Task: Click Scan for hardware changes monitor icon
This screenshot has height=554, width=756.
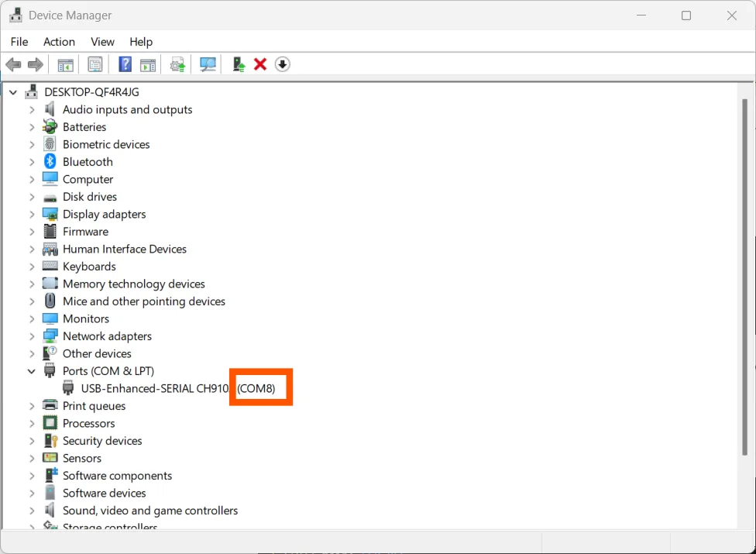Action: click(x=208, y=64)
